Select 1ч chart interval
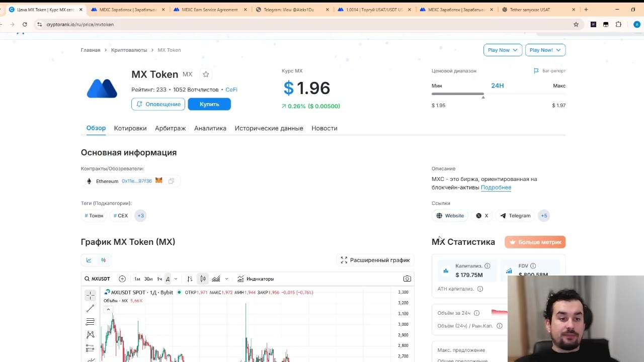The height and width of the screenshot is (362, 644). (x=159, y=279)
